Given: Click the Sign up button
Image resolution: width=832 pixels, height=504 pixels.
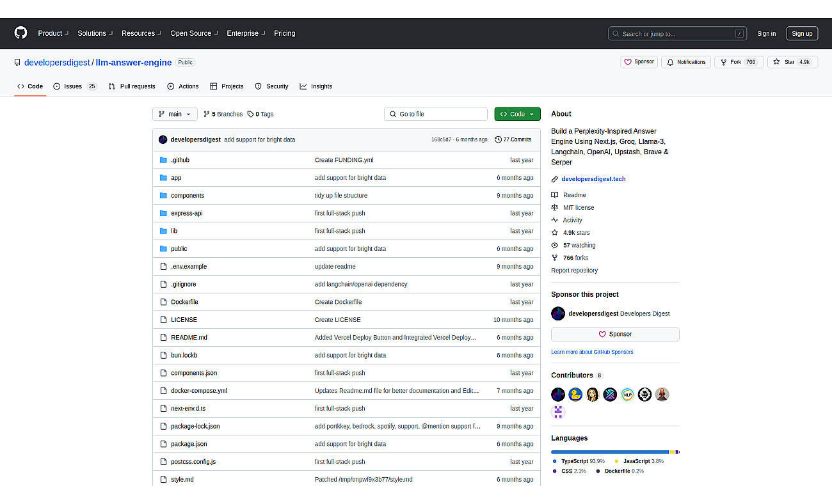Looking at the screenshot, I should pyautogui.click(x=802, y=34).
